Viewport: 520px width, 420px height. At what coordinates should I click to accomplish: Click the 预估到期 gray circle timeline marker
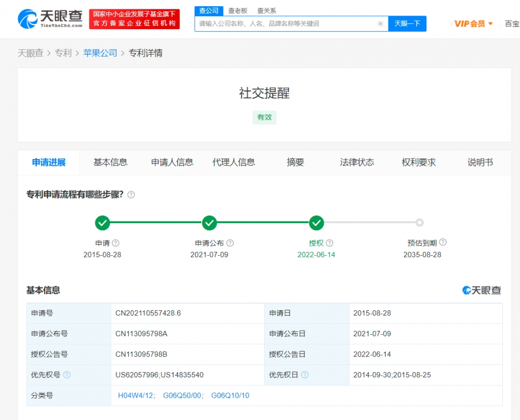coord(420,222)
